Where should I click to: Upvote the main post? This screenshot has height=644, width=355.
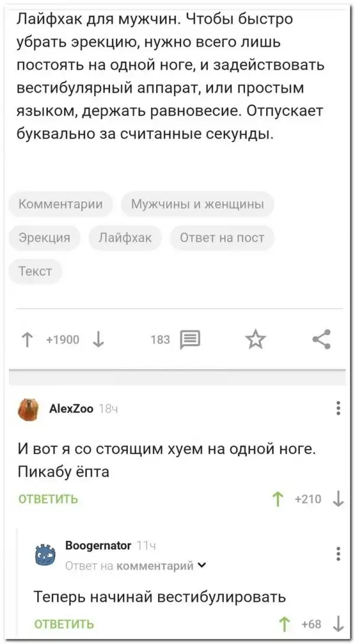click(x=27, y=339)
